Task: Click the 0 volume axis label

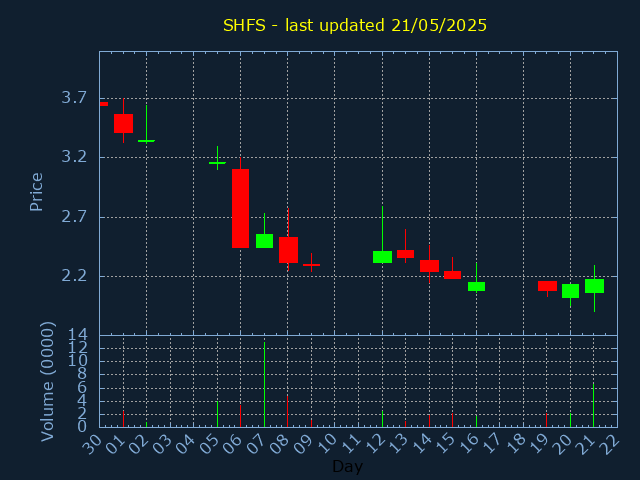Action: pos(82,427)
